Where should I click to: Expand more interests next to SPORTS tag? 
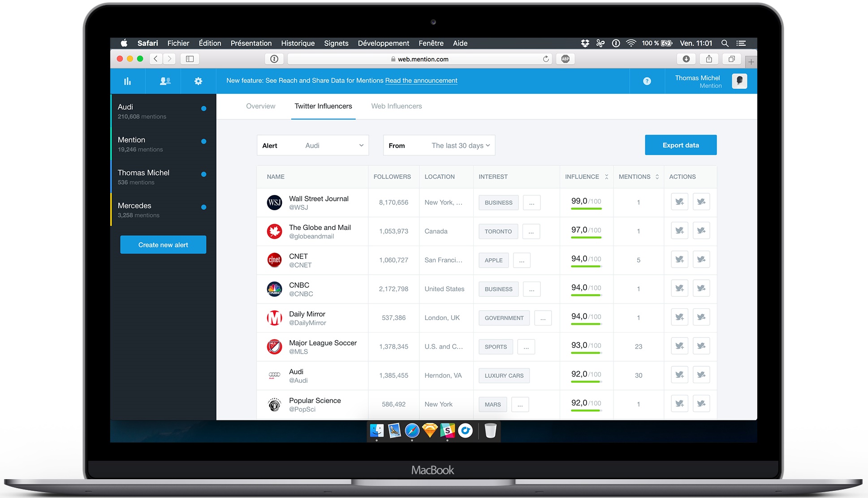tap(526, 346)
